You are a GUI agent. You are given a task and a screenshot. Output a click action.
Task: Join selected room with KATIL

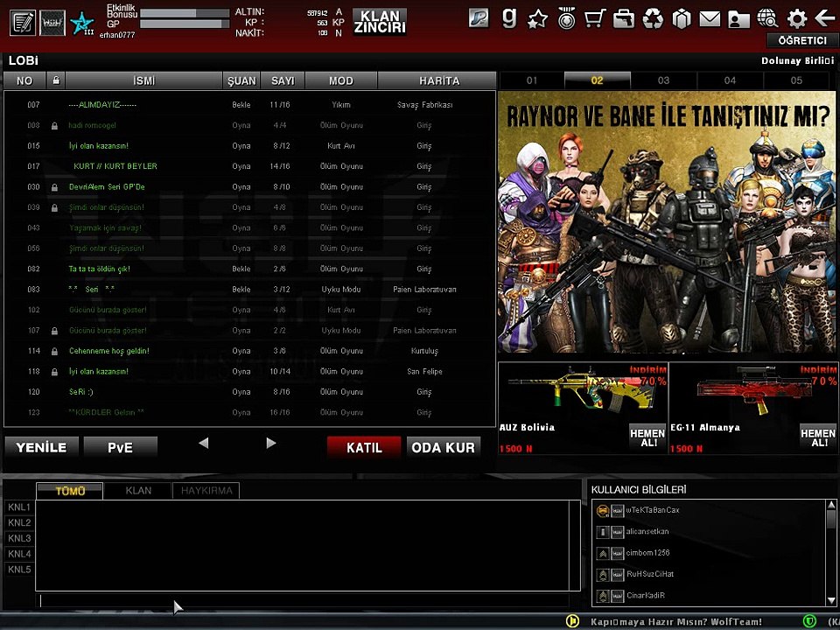coord(364,447)
